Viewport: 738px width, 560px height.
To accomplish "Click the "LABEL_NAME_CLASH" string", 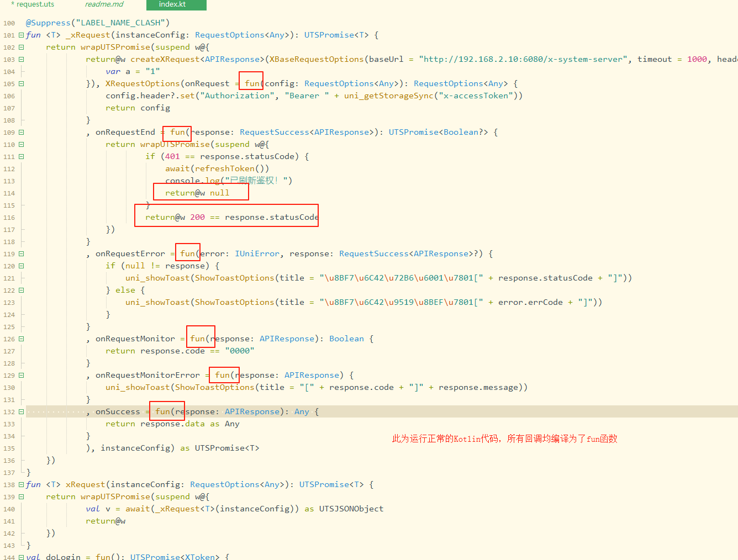I will coord(120,23).
